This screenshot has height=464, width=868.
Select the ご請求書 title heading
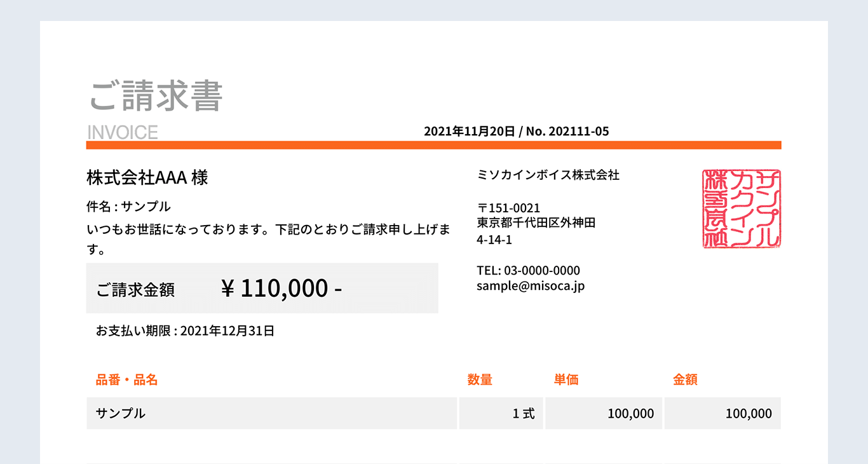point(156,97)
